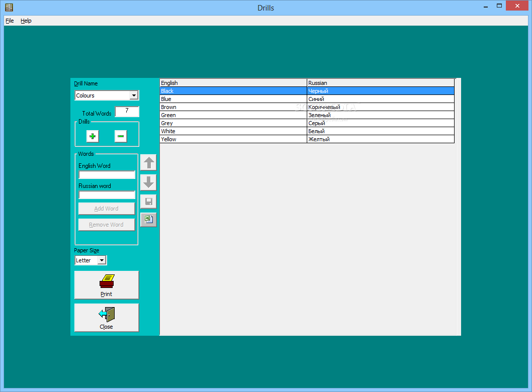
Task: Click the Excel export icon
Action: click(148, 220)
